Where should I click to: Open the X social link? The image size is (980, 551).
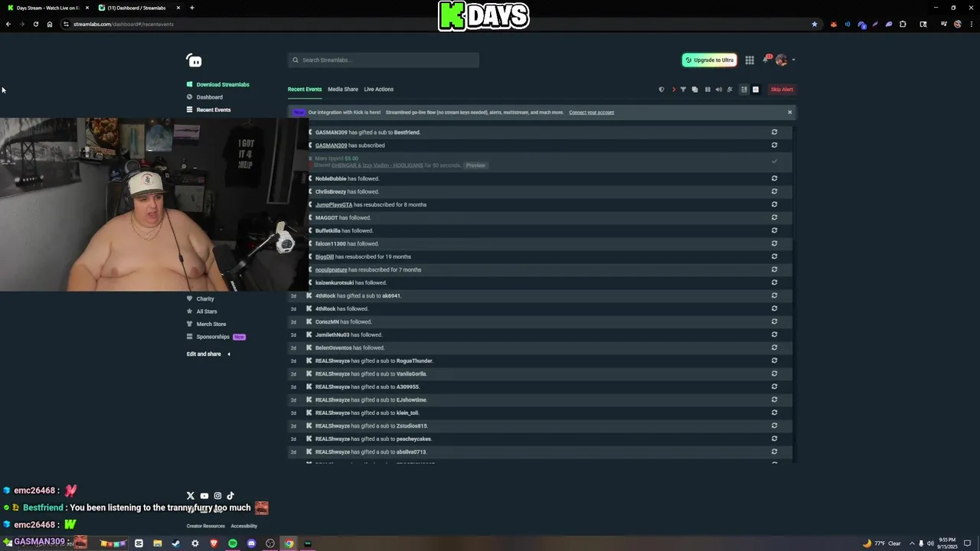[191, 496]
